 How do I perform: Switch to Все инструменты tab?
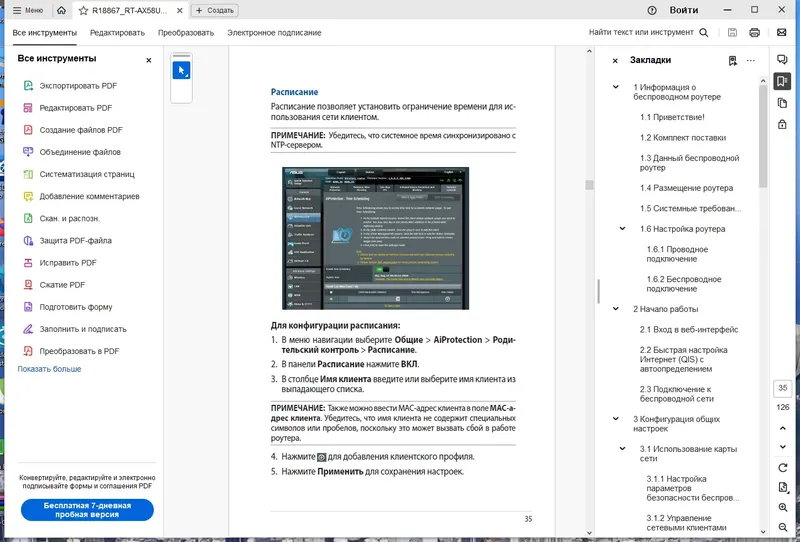pyautogui.click(x=44, y=33)
